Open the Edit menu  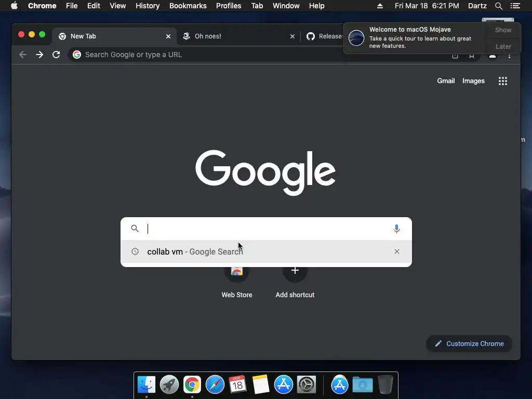pos(94,6)
